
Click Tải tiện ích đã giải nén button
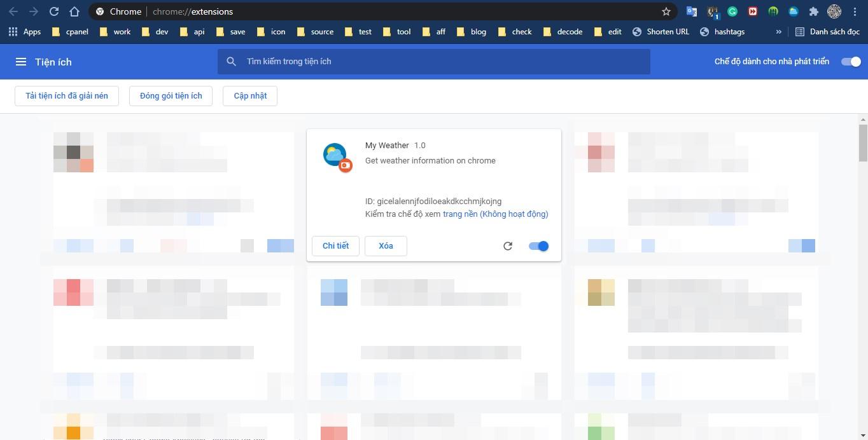67,96
